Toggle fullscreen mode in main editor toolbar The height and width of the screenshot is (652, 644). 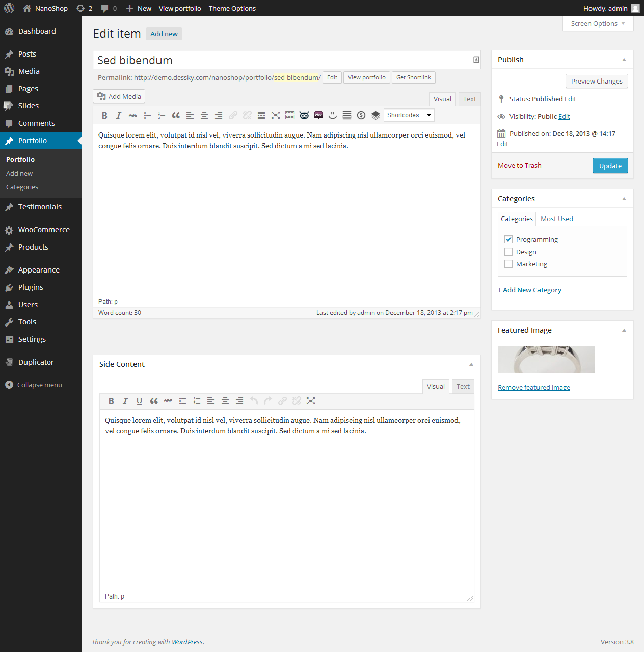(x=276, y=115)
